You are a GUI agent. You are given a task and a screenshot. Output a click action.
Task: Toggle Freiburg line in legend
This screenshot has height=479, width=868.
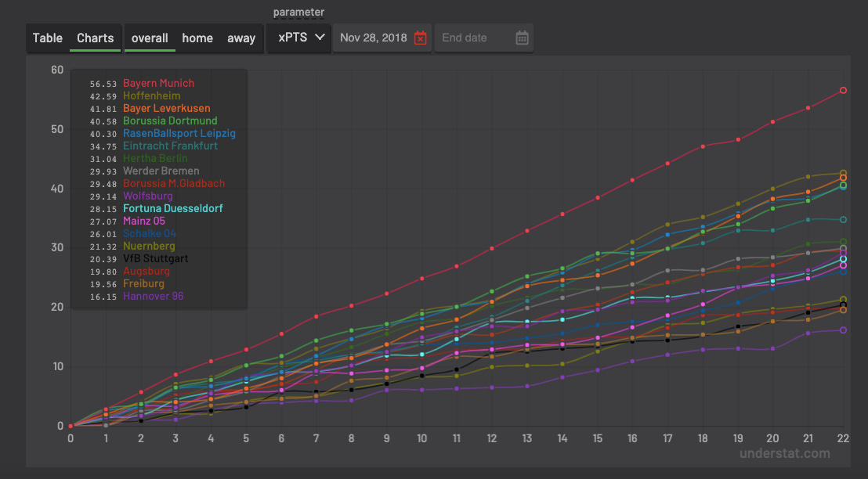point(143,283)
